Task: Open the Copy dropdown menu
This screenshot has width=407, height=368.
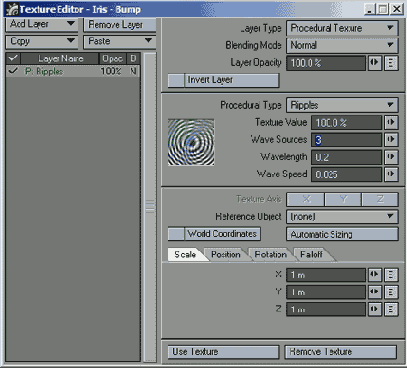Action: tap(42, 41)
